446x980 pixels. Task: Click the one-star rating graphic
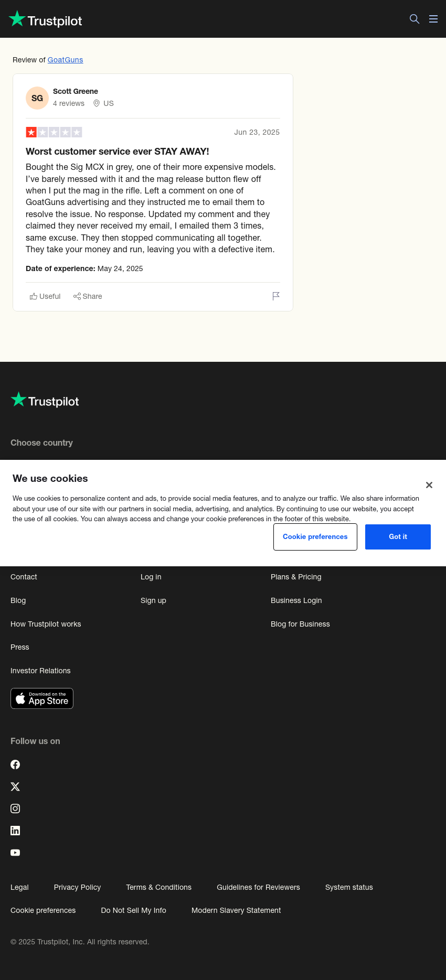click(54, 132)
